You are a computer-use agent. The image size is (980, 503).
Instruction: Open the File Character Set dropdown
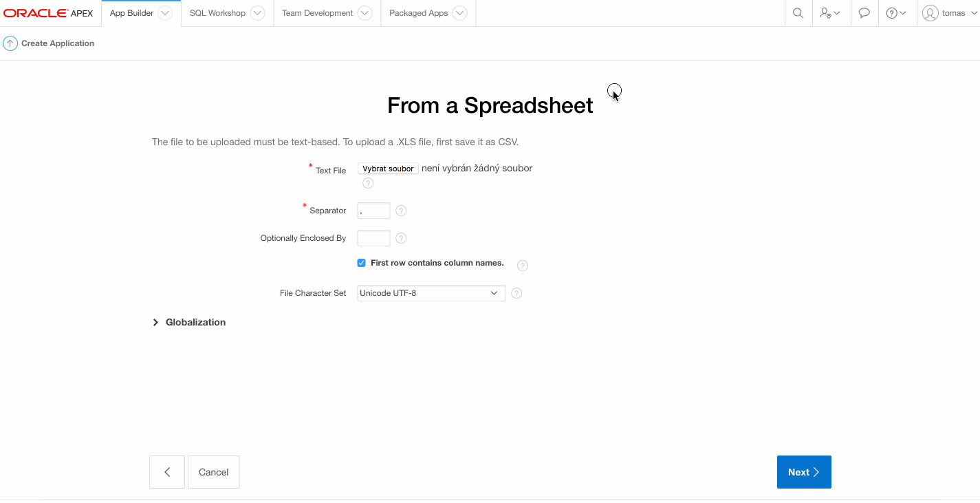click(431, 293)
